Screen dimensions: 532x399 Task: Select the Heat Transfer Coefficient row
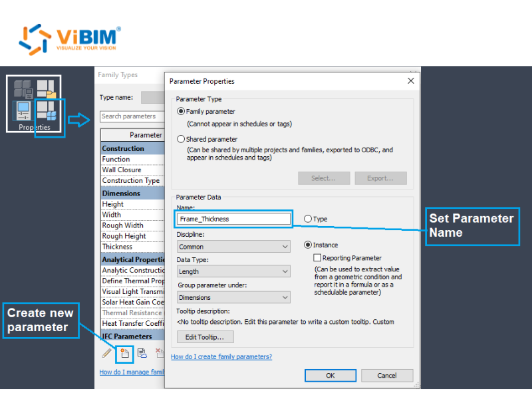[x=132, y=323]
